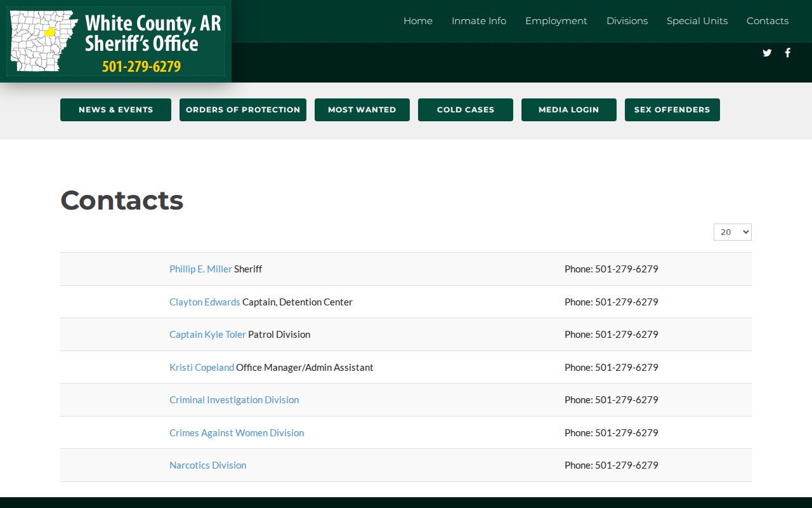Click the Contacts page heading
This screenshot has height=508, width=812.
click(122, 201)
